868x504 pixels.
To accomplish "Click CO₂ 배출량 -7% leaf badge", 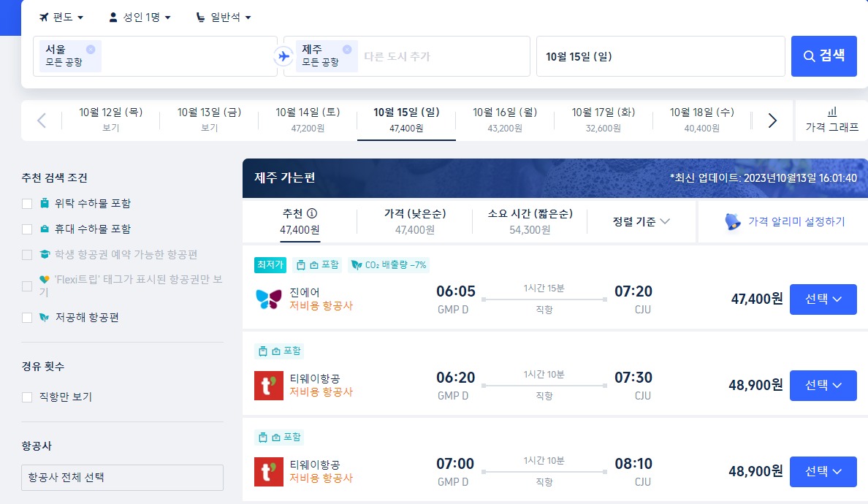I will (x=389, y=265).
